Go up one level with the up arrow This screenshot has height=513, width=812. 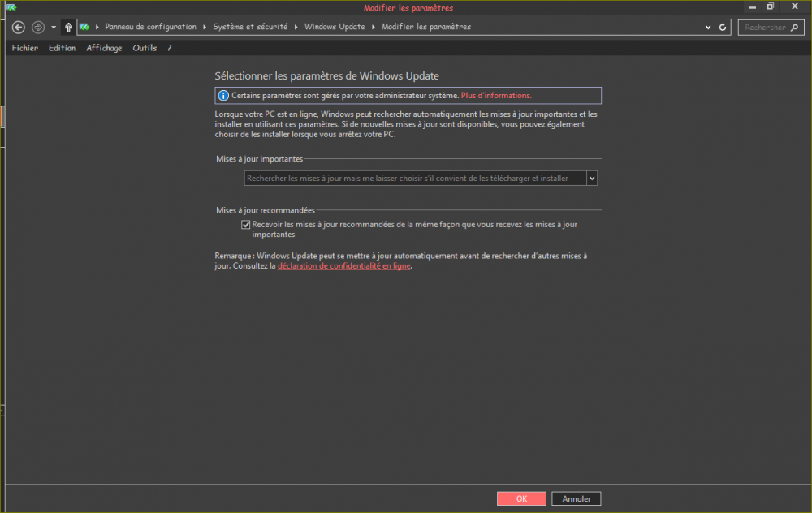click(x=68, y=27)
